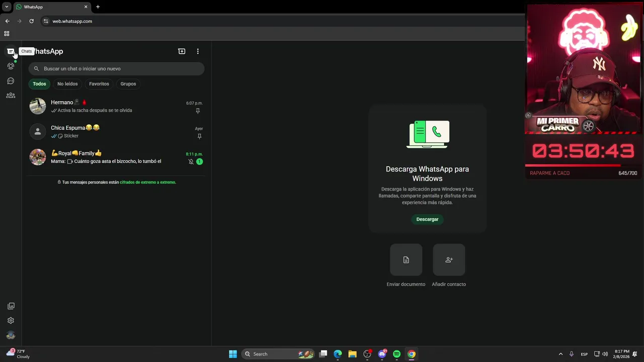The height and width of the screenshot is (362, 644).
Task: Open the three-dot menu above chat list
Action: click(x=198, y=51)
